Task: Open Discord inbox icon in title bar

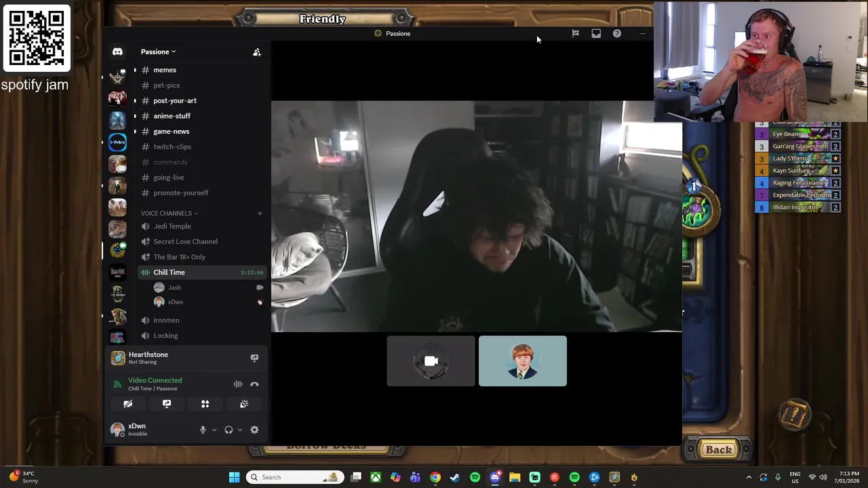Action: [596, 33]
